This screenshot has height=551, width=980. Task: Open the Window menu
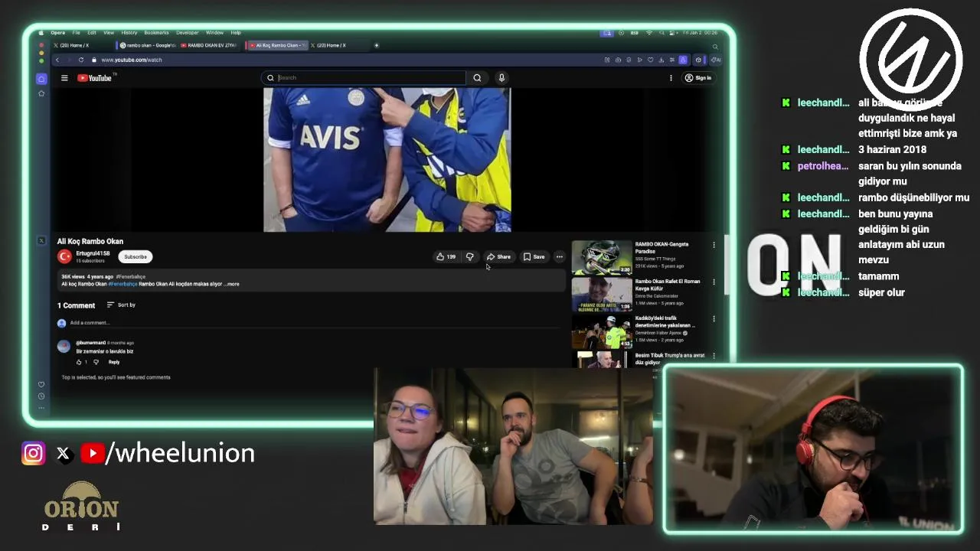coord(214,33)
